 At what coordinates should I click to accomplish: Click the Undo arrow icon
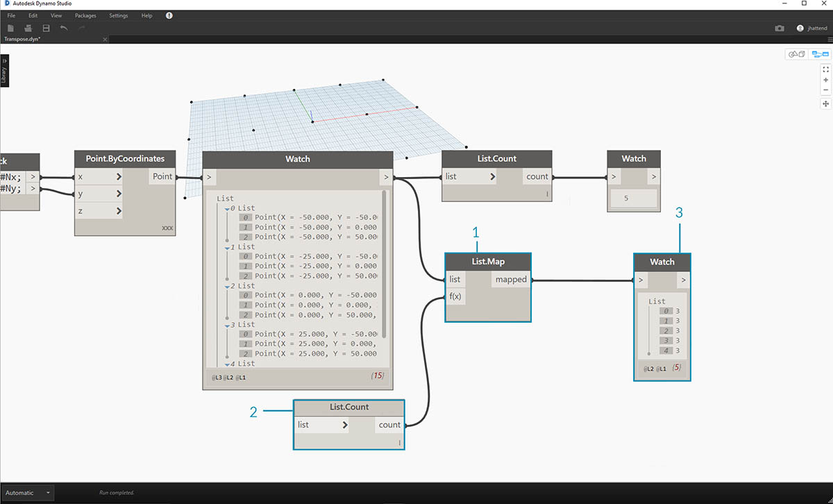click(64, 28)
